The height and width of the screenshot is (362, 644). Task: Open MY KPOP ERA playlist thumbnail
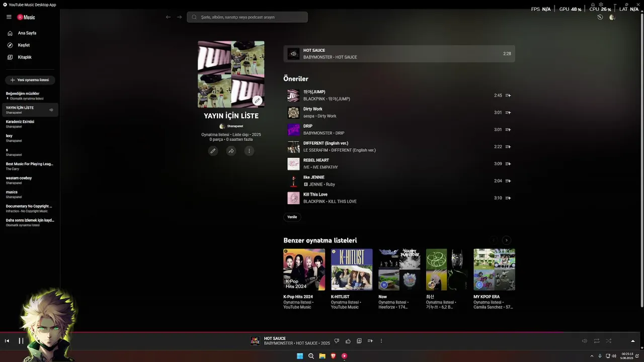tap(494, 269)
